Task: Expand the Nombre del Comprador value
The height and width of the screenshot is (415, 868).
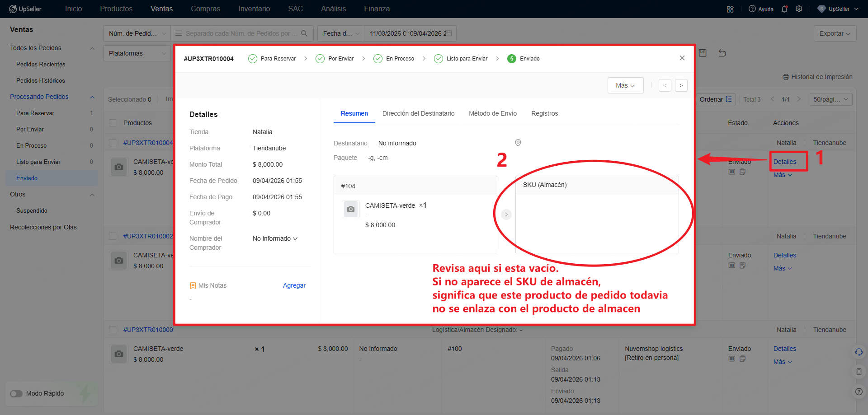Action: 275,238
